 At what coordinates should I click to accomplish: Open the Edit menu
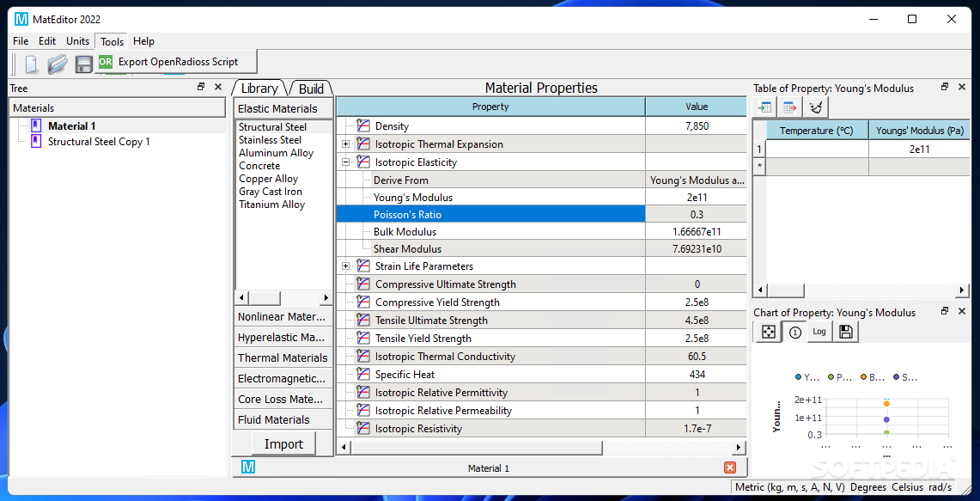point(47,41)
